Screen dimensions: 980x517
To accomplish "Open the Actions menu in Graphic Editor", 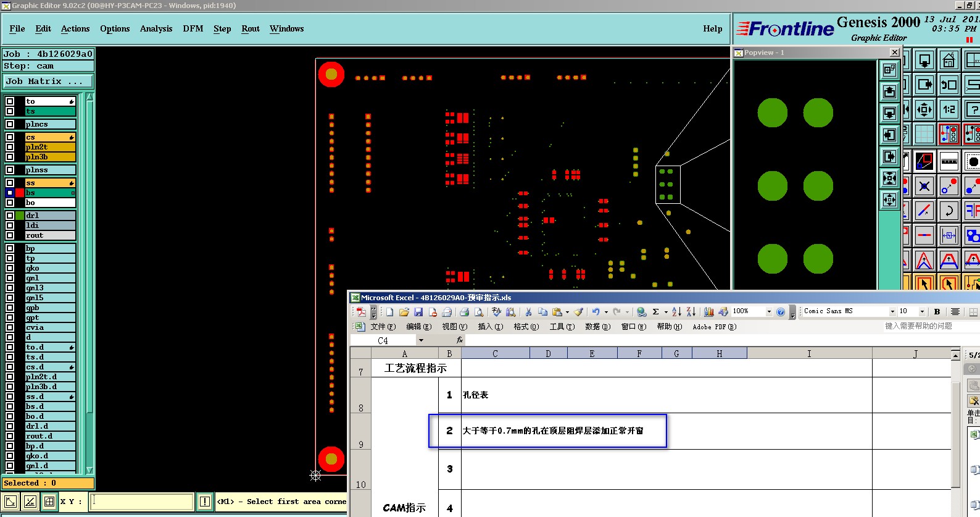I will 75,28.
